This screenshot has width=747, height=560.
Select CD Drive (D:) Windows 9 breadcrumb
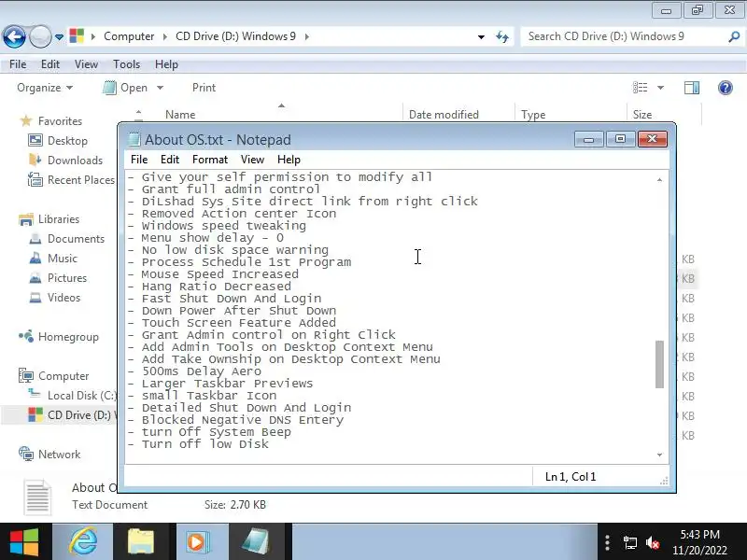(x=235, y=36)
